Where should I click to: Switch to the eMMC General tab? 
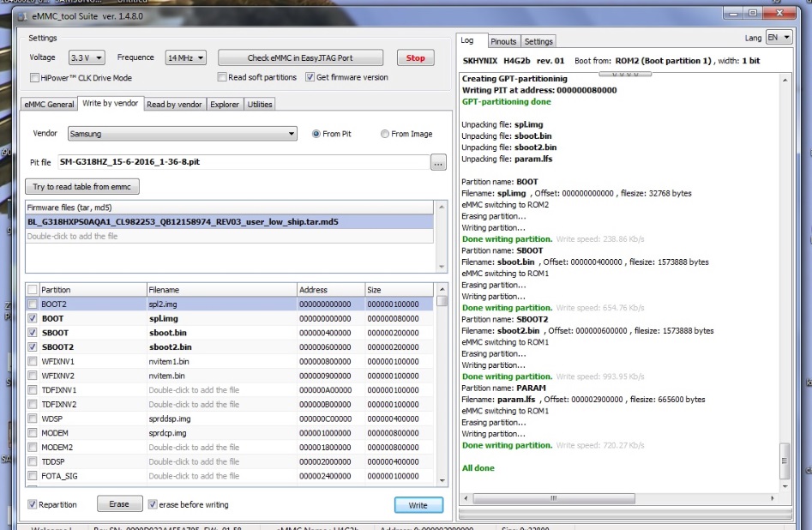[x=49, y=104]
